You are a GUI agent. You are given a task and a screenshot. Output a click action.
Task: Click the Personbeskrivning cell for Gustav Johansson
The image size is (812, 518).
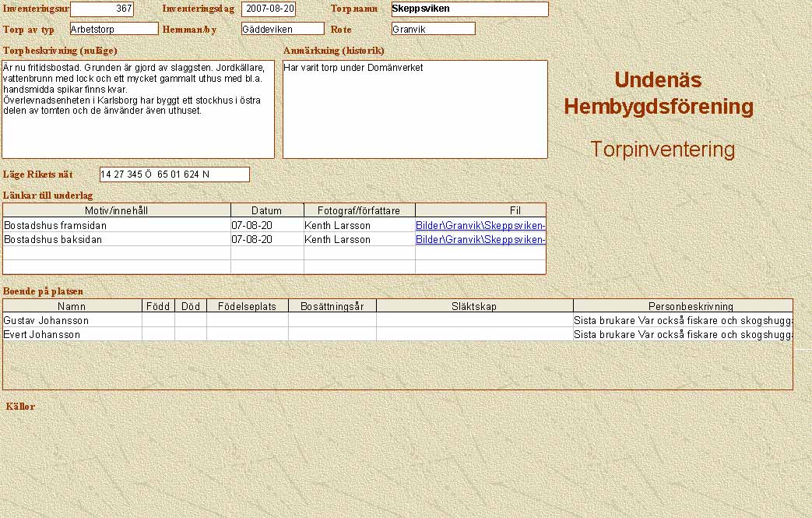(x=683, y=320)
